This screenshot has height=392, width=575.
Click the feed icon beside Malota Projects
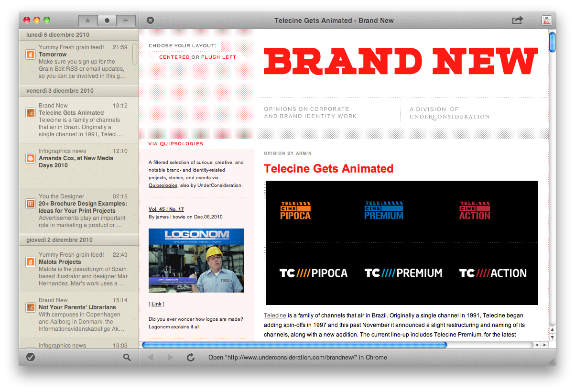pos(30,262)
